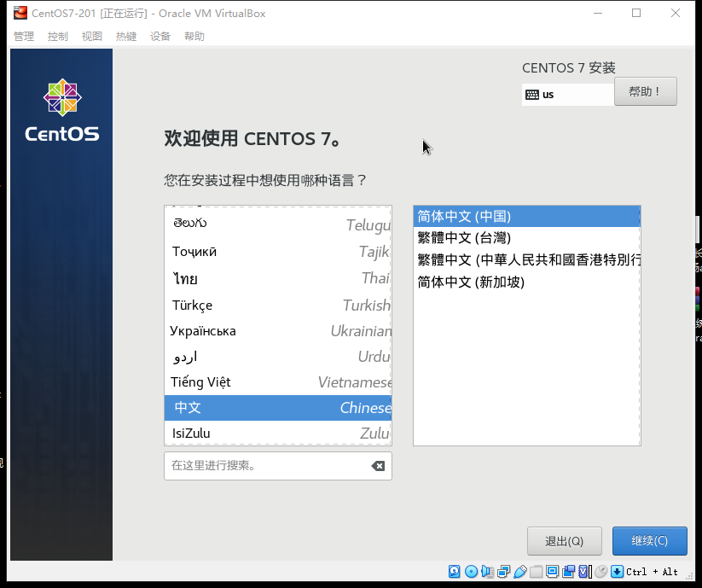
Task: Select Tajik in the language list
Action: click(x=277, y=252)
